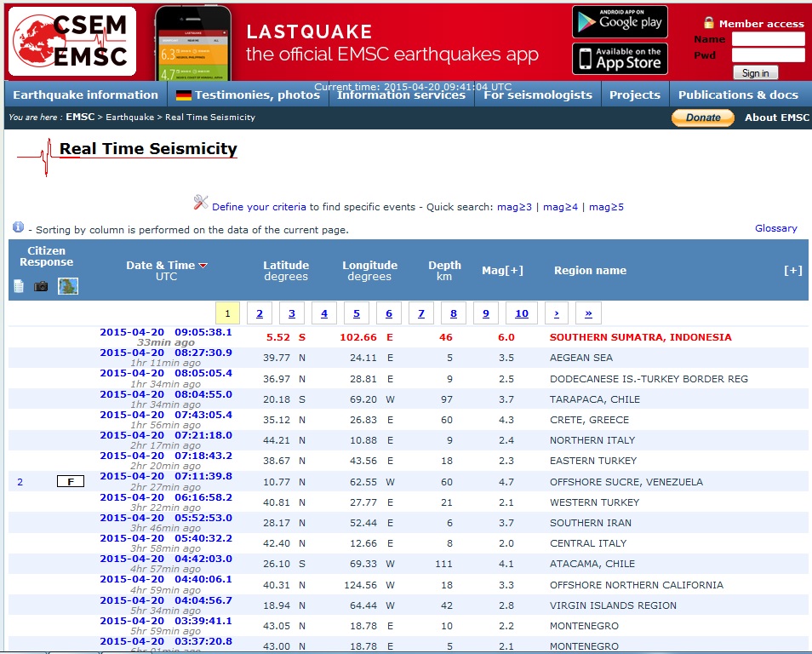Open the 05:52:53.0 Southern Iran event
This screenshot has width=812, height=654.
click(166, 518)
